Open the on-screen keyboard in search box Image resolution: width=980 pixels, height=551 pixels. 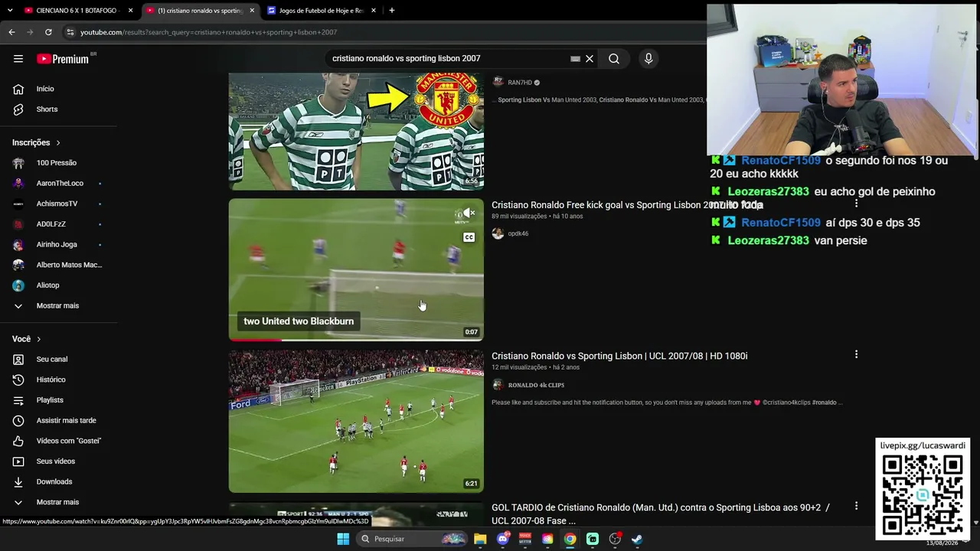tap(575, 59)
